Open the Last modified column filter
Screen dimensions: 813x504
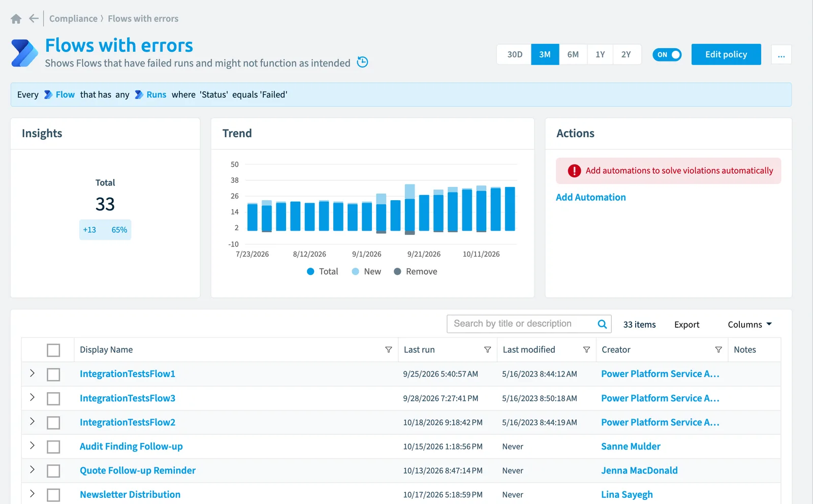(586, 350)
